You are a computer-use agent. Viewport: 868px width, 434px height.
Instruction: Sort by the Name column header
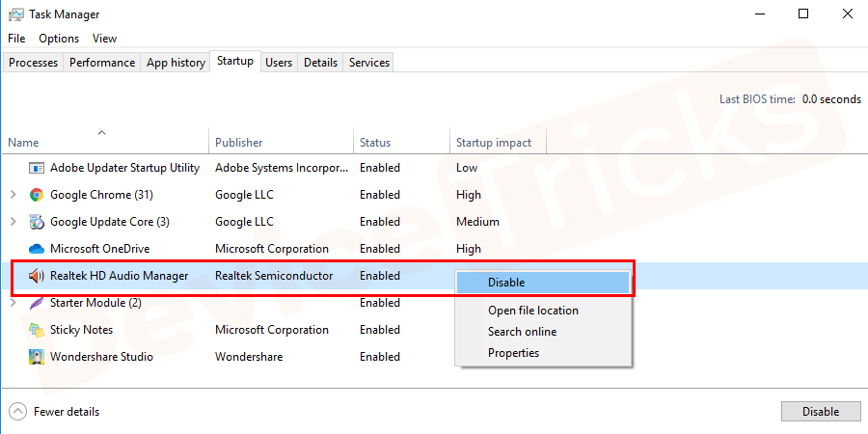click(x=105, y=143)
